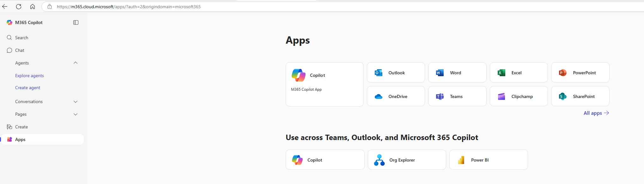Reload the page with refresh icon
The width and height of the screenshot is (644, 184).
click(x=19, y=7)
